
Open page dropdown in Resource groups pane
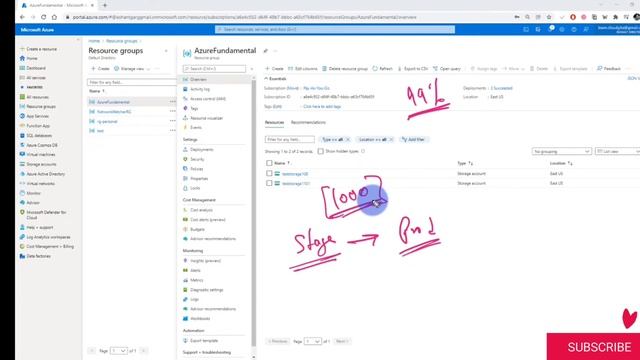pos(119,351)
